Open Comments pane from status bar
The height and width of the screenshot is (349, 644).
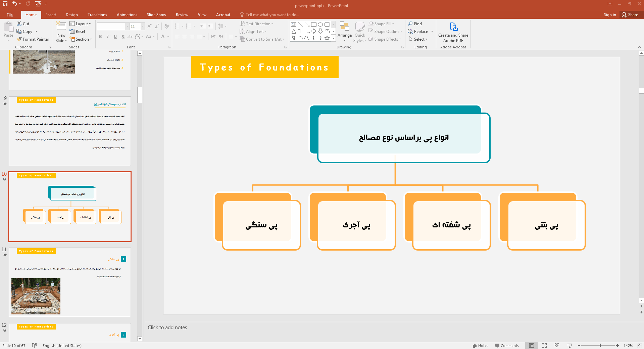point(507,345)
